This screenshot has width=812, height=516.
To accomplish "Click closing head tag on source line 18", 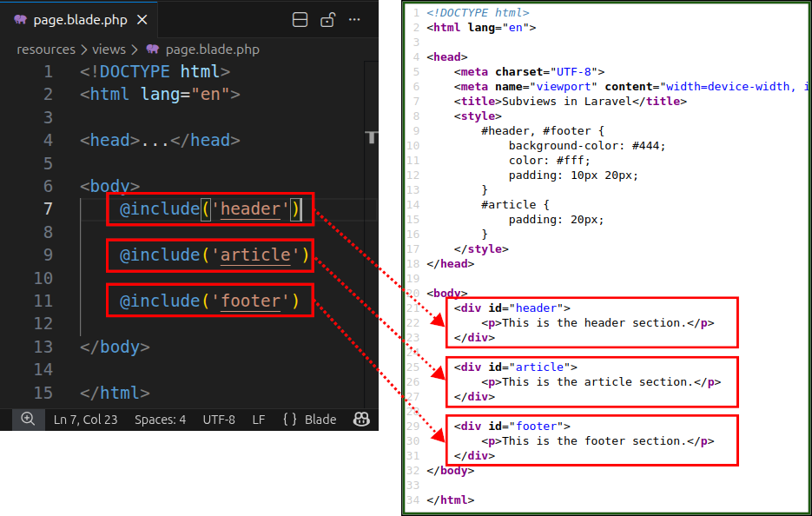I will click(451, 264).
